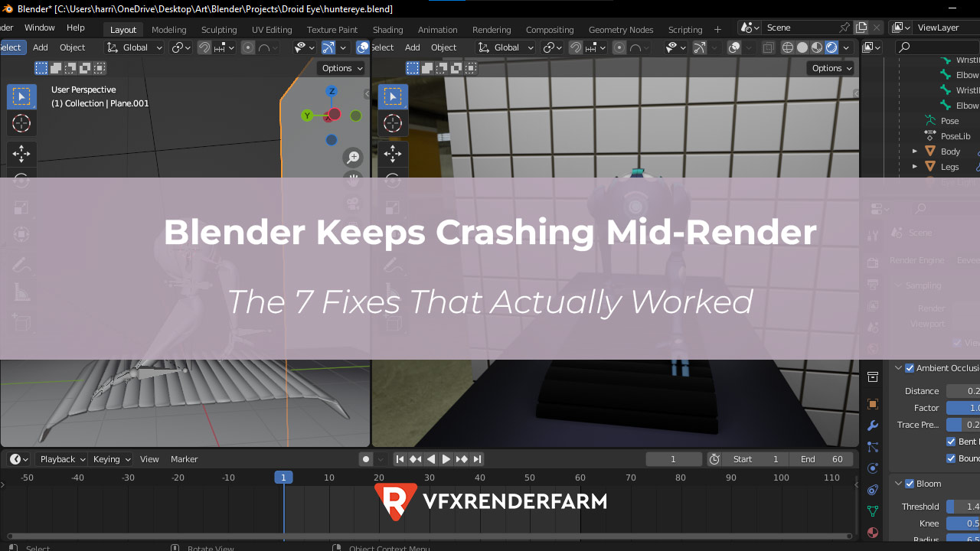The image size is (980, 551).
Task: Open Options dropdown in right viewport
Action: [x=831, y=68]
